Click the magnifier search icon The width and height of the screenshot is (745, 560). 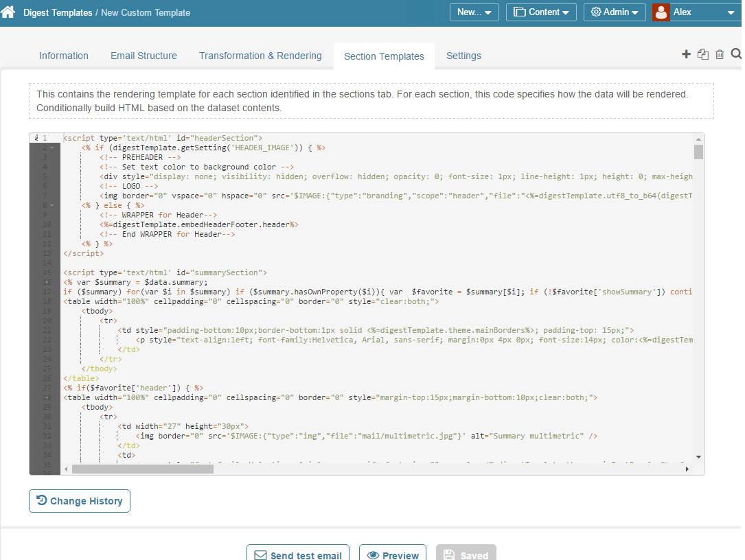click(736, 54)
